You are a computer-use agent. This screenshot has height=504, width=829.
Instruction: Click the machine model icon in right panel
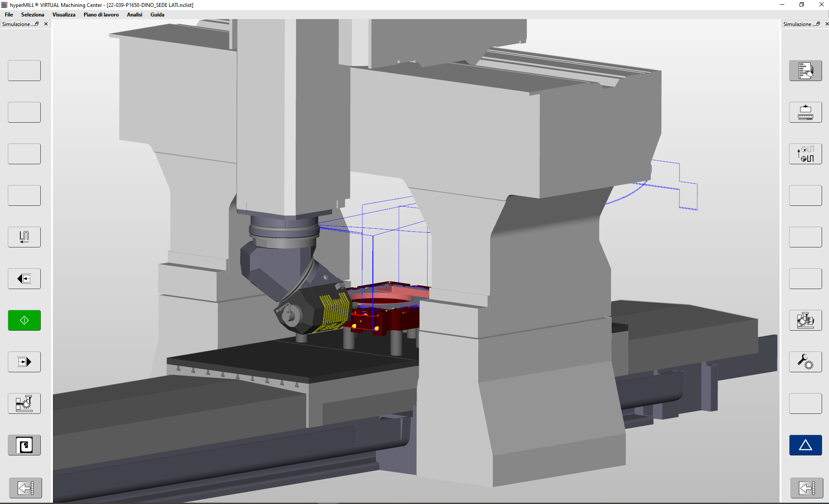[x=806, y=320]
